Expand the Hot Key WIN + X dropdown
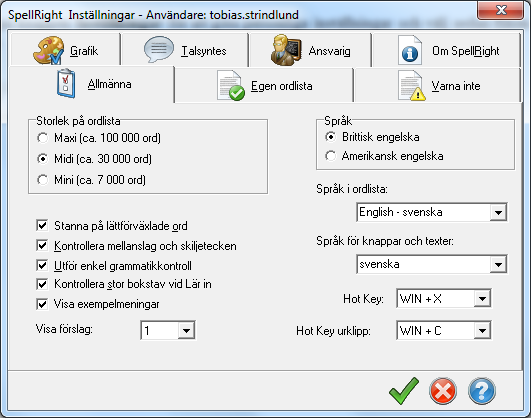 (482, 298)
